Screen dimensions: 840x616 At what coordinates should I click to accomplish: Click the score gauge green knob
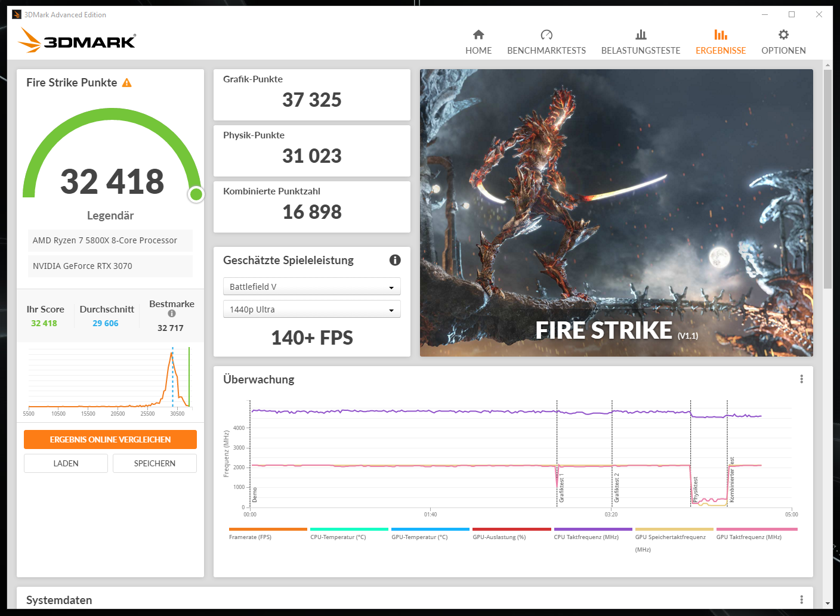[x=196, y=194]
